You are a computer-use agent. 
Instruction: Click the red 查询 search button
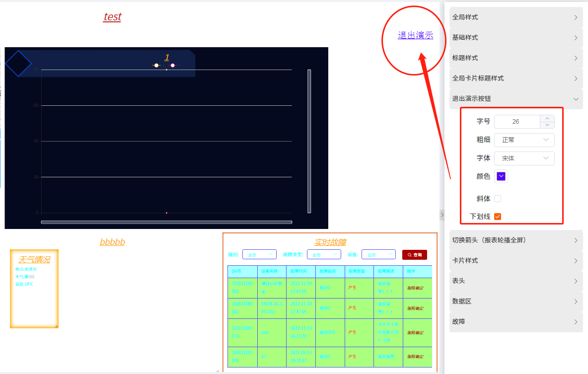tap(415, 255)
